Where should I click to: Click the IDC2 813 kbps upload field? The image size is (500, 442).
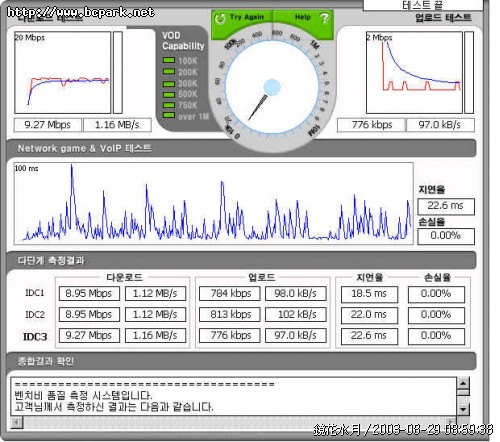tap(230, 314)
